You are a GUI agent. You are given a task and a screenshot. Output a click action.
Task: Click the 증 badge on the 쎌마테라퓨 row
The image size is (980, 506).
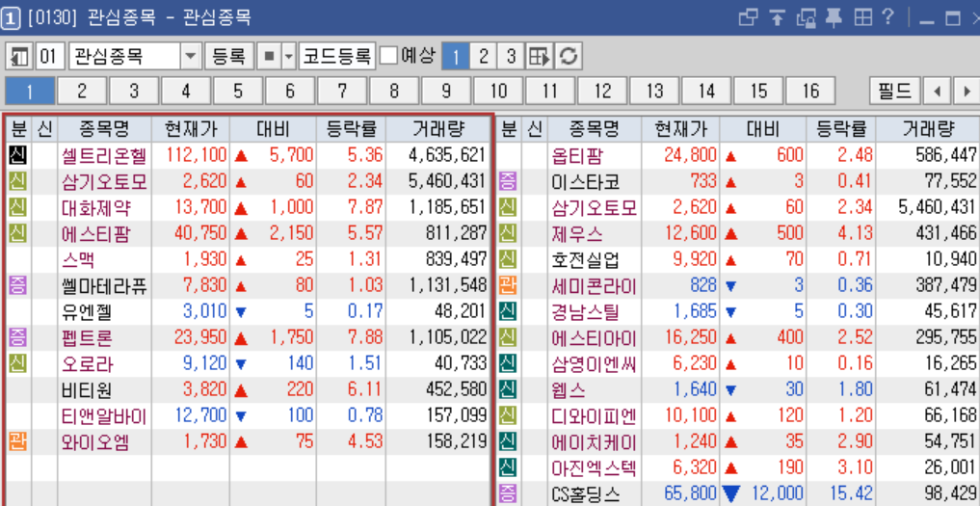coord(18,286)
